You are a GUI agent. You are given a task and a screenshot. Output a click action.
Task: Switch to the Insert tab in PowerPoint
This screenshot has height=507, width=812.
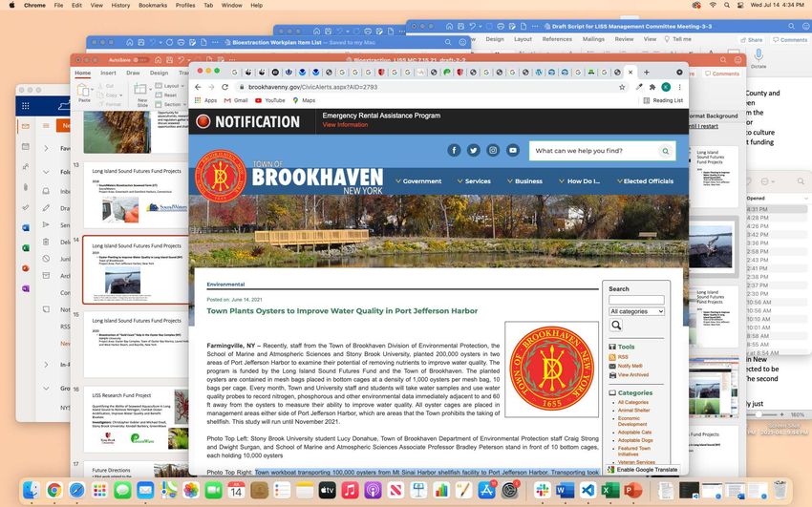tap(108, 73)
